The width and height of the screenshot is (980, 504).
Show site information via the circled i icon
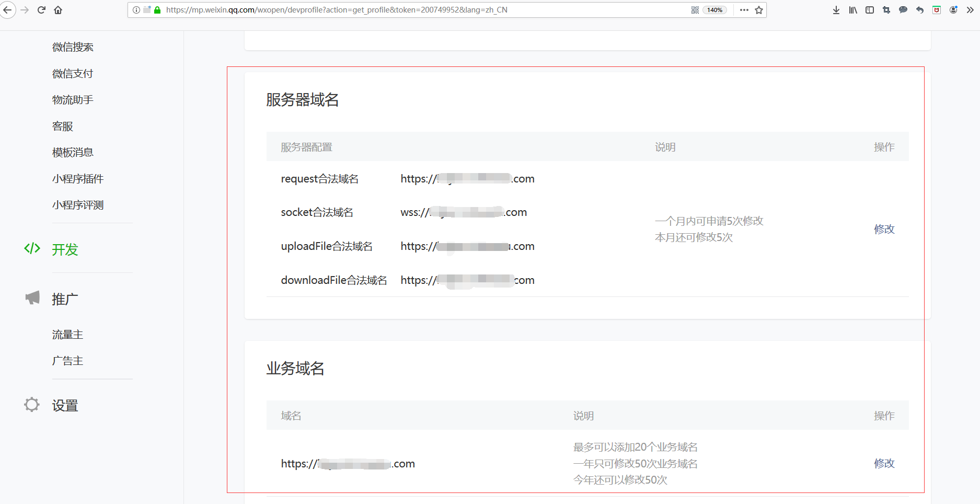click(136, 10)
